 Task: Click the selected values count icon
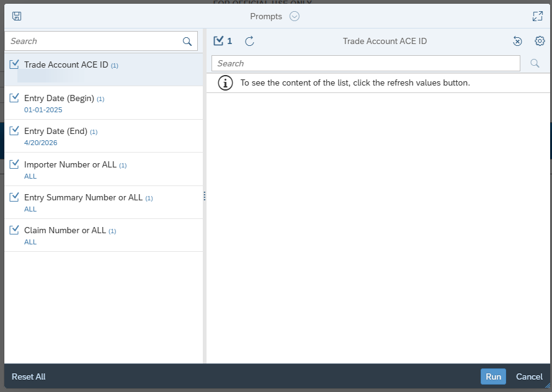click(x=222, y=41)
